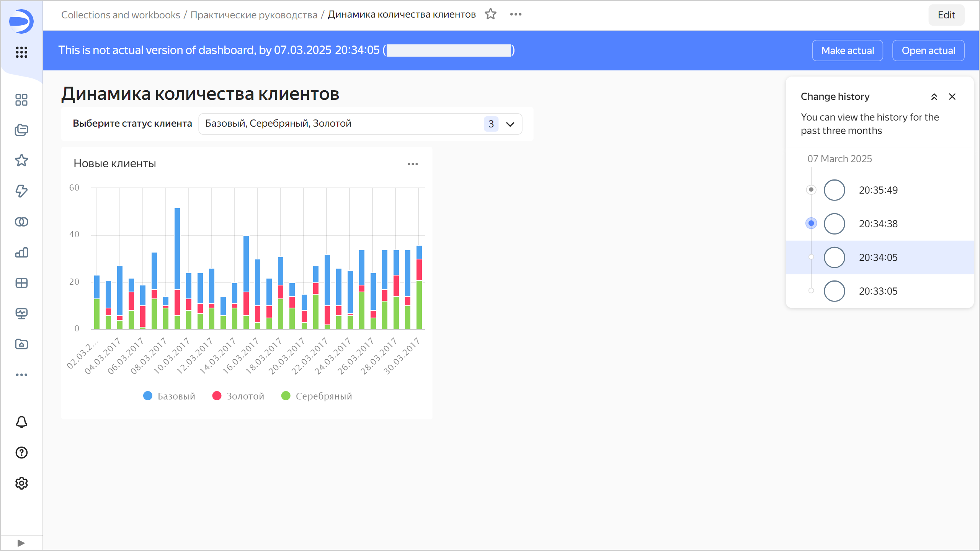
Task: Click the favorites star in sidebar
Action: click(21, 160)
